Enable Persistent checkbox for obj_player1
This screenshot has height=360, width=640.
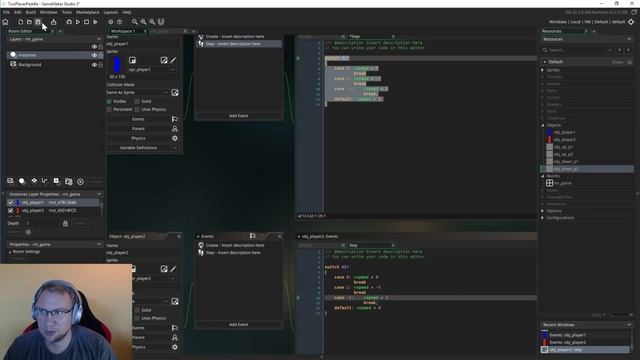click(x=109, y=109)
